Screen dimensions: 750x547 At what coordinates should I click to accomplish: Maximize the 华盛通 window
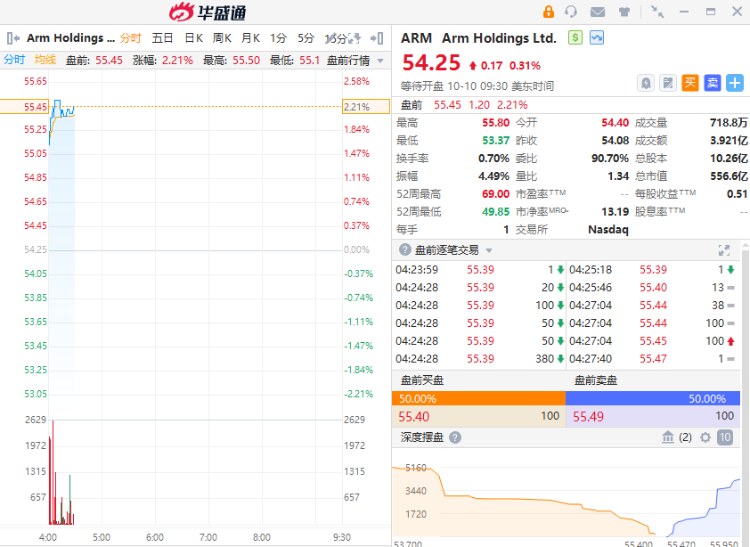pos(711,12)
